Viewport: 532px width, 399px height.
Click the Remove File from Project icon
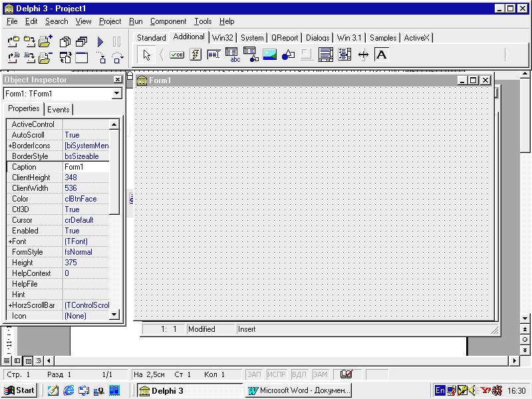tap(45, 58)
